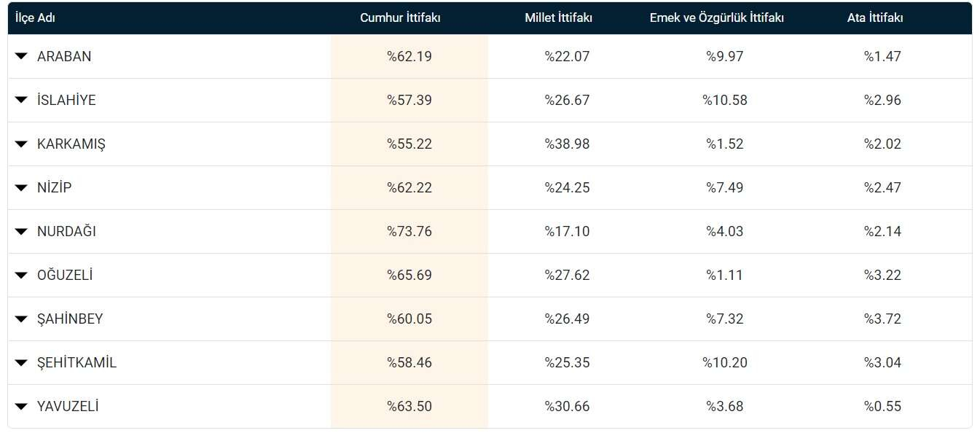Expand the KARKAMIŞ row arrow

click(21, 144)
